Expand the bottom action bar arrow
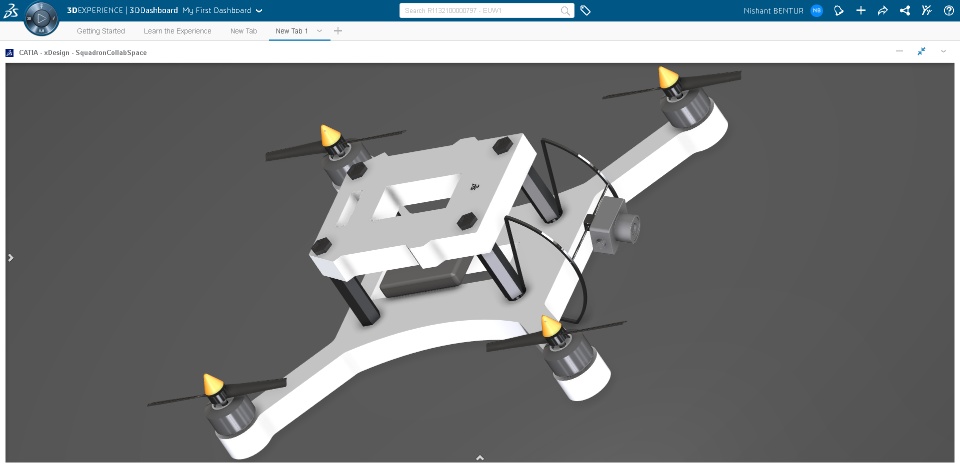 coord(480,458)
